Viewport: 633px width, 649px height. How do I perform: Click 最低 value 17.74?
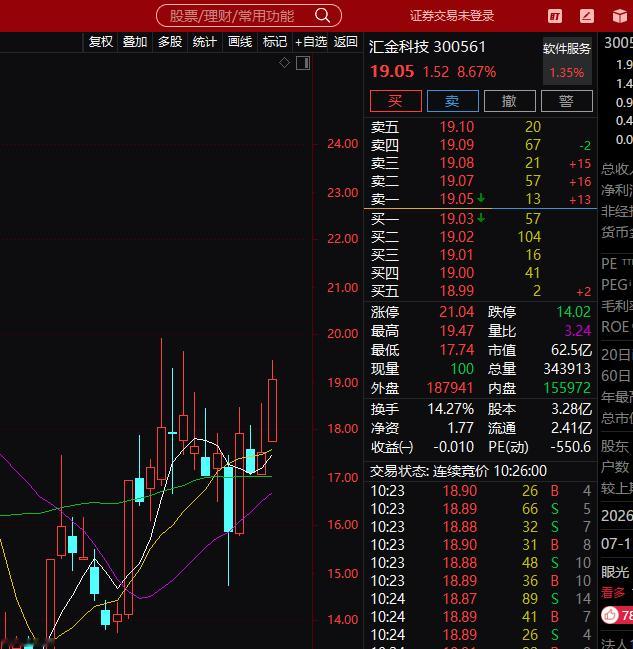457,350
